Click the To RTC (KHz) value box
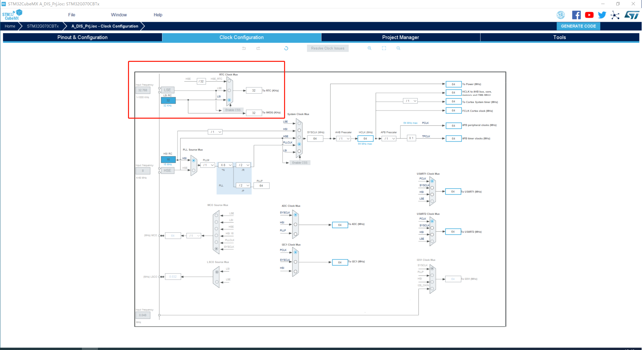Image resolution: width=644 pixels, height=350 pixels. click(254, 91)
